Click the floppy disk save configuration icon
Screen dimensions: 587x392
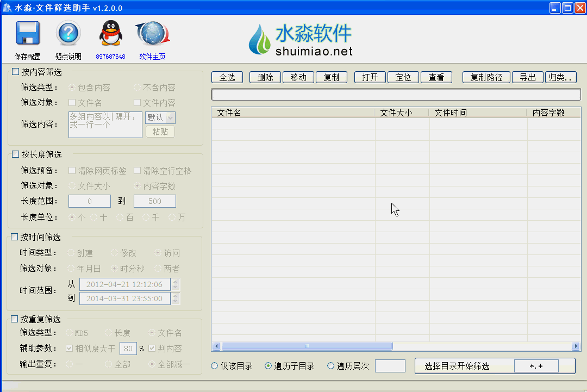(27, 34)
